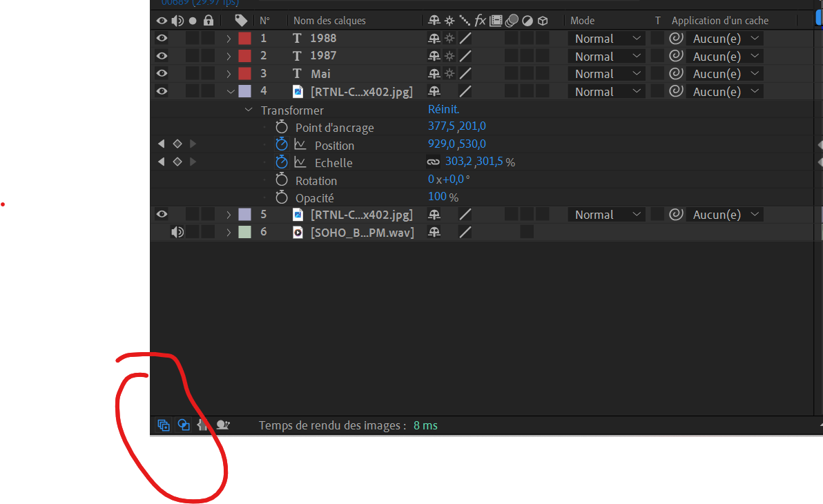Screen dimensions: 823x504
Task: Click the lock column header icon
Action: (209, 21)
